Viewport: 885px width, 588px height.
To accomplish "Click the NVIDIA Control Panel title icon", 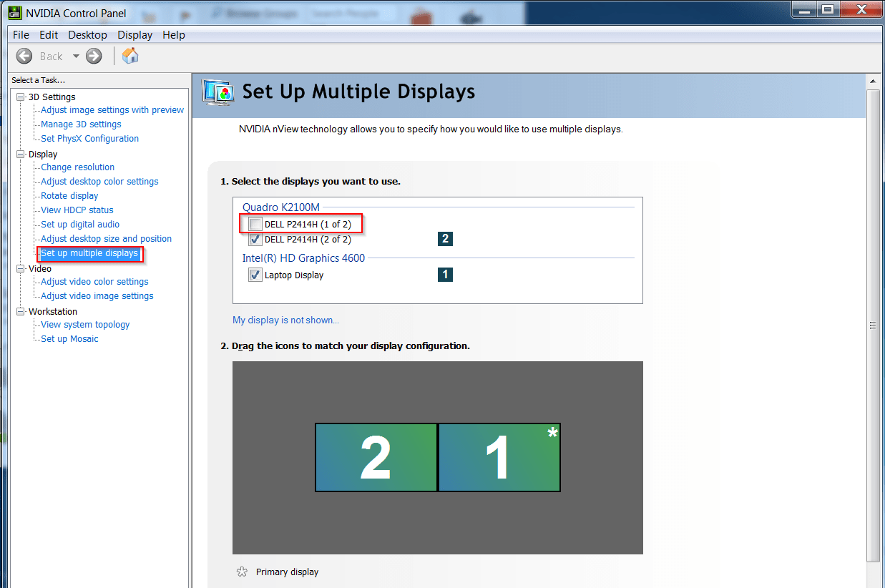I will coord(14,12).
